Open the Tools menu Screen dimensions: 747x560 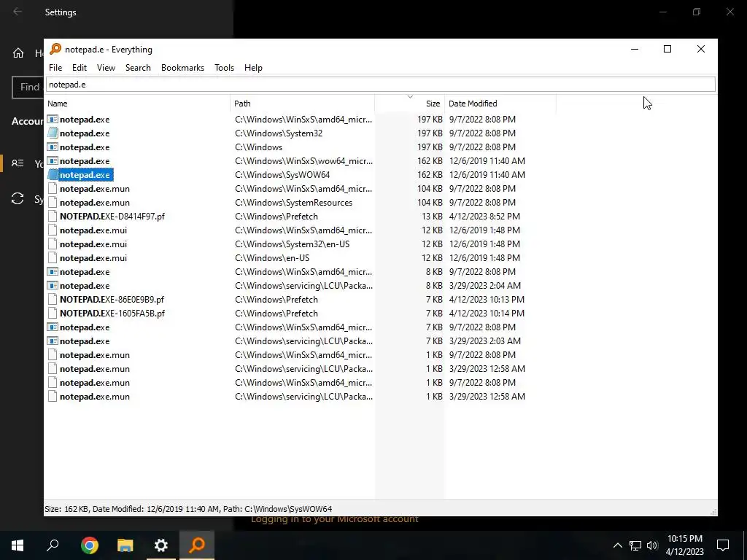click(224, 68)
